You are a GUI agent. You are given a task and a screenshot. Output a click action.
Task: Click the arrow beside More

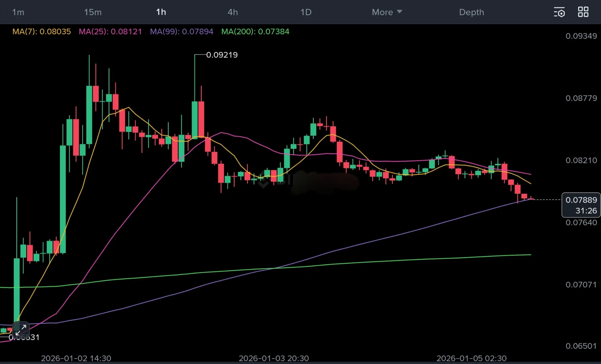(x=399, y=11)
